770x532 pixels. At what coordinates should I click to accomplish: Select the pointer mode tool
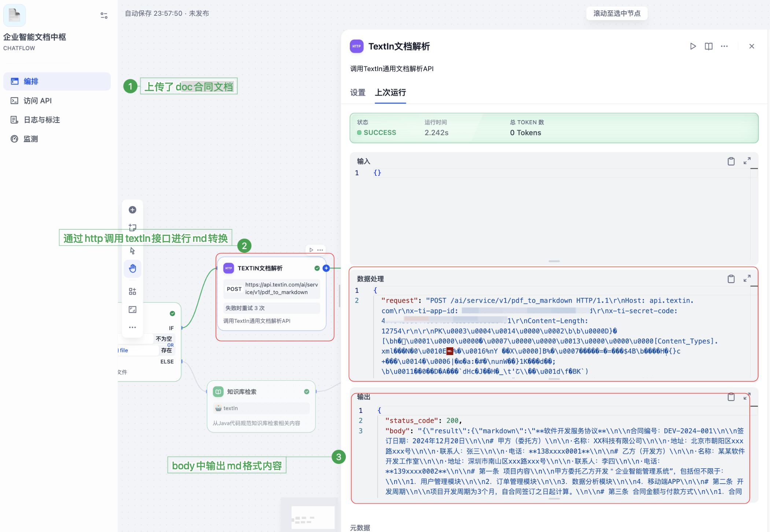[133, 251]
